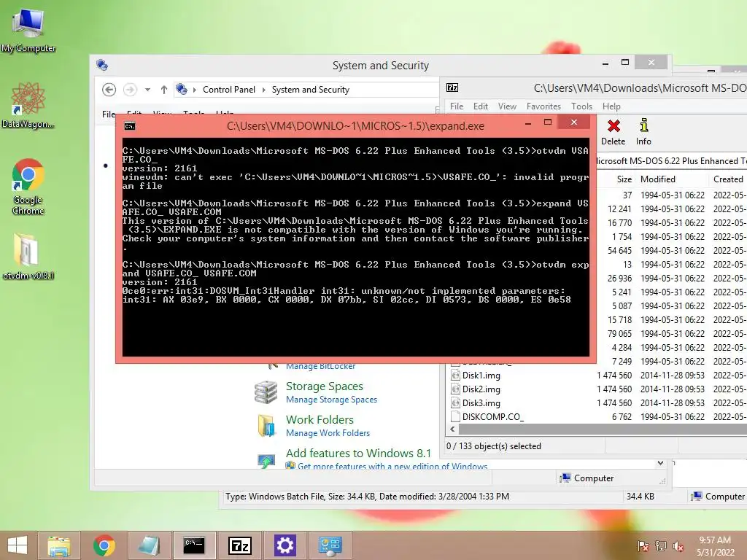Click the taskbar clock showing 9:57 AM
The image size is (747, 560).
pos(715,546)
